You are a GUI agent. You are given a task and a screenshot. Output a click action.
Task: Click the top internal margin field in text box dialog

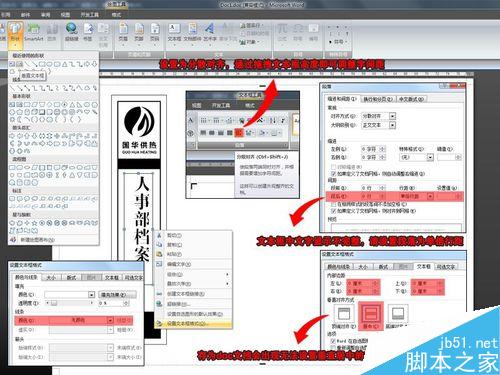click(x=427, y=283)
